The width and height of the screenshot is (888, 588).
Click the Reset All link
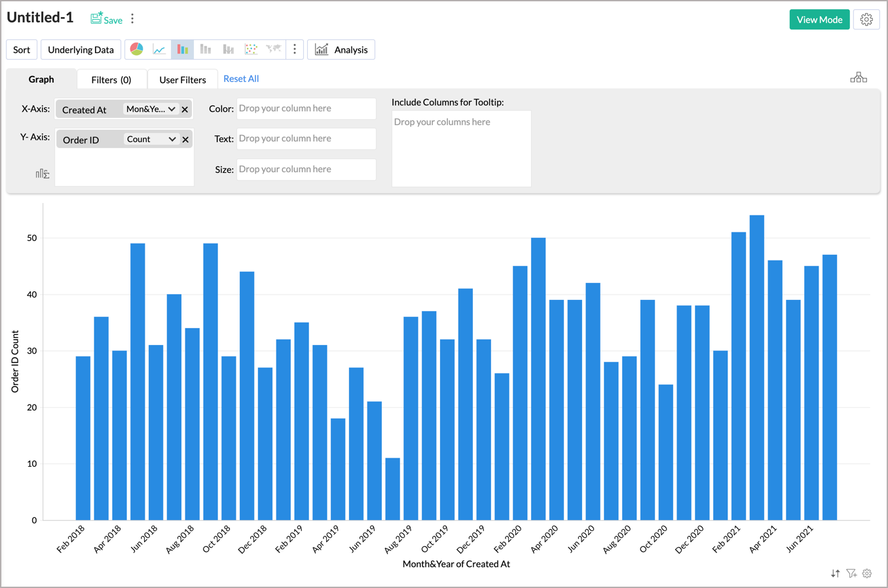point(241,79)
